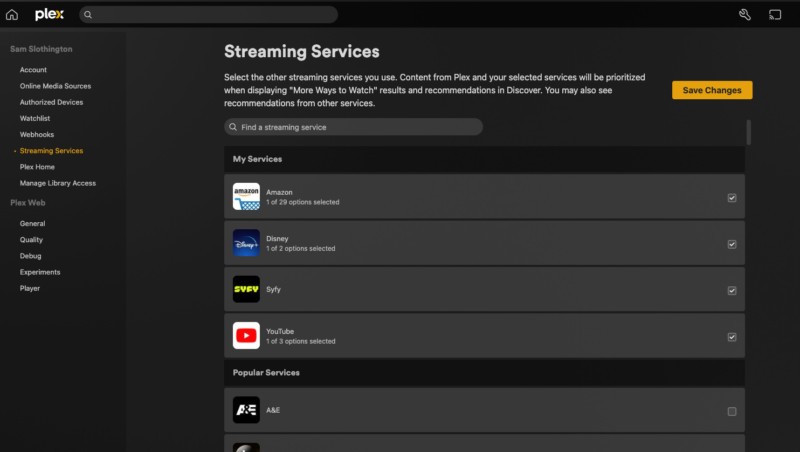Uncheck the YouTube service checkbox
Screen dimensions: 800x452
click(732, 337)
